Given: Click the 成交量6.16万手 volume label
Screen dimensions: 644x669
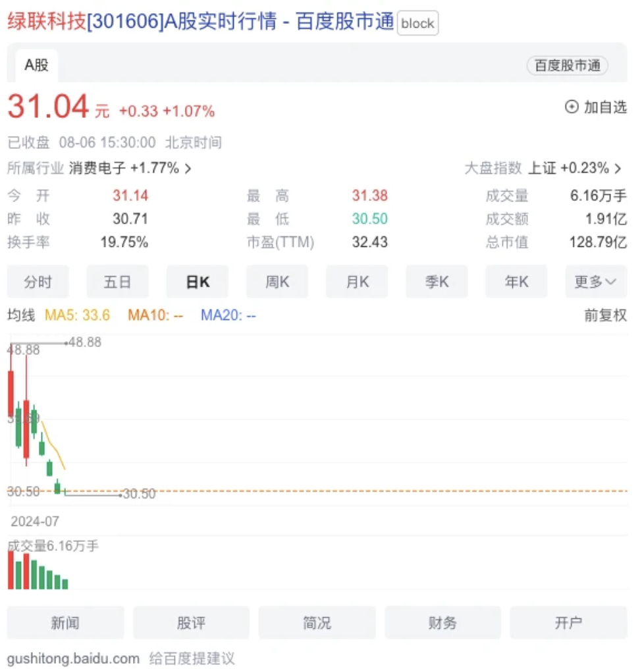Looking at the screenshot, I should 53,546.
